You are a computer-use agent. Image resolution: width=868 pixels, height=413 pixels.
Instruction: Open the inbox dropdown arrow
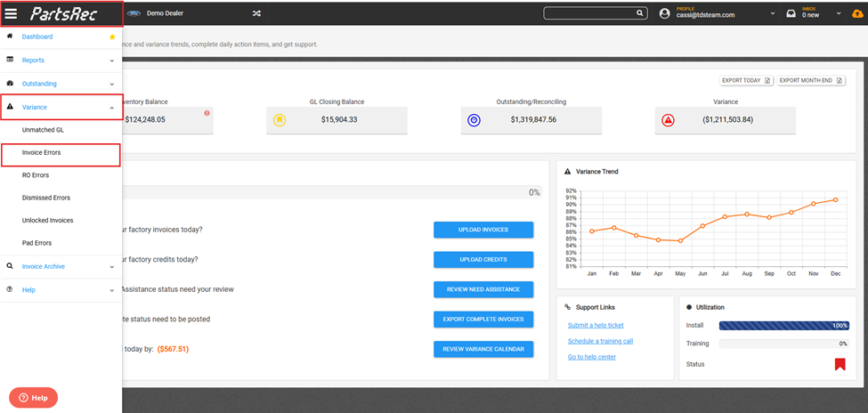(x=839, y=14)
